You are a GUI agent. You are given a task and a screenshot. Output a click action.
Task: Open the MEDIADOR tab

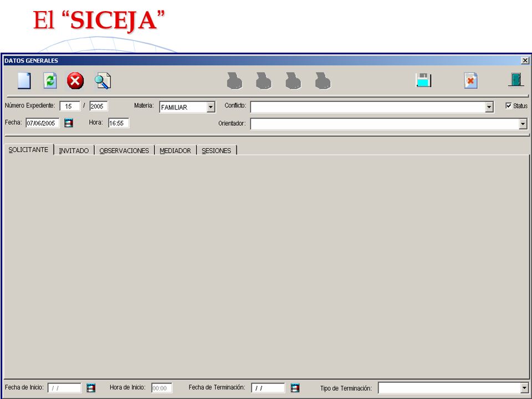tap(176, 150)
